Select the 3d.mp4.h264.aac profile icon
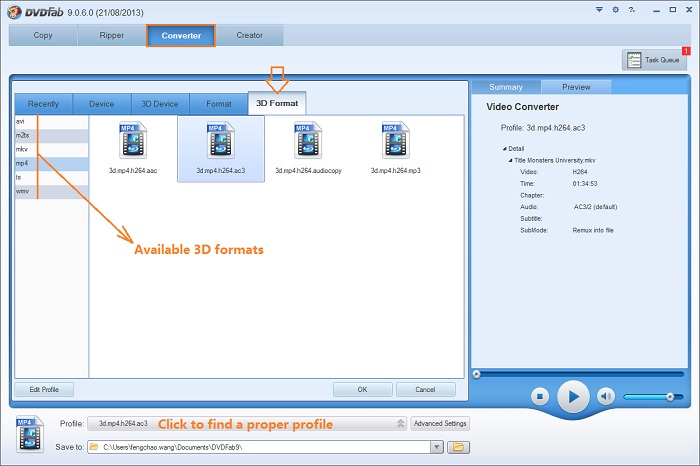 (x=133, y=140)
